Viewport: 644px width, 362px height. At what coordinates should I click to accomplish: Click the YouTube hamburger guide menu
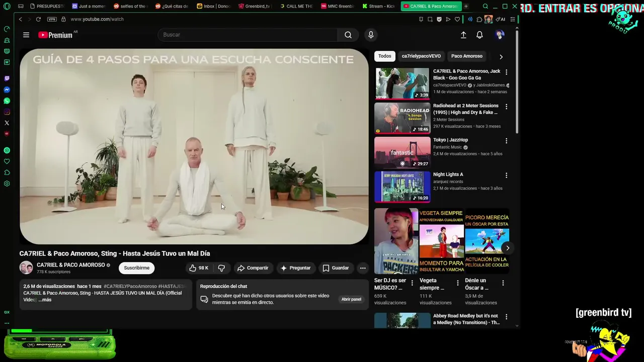26,35
